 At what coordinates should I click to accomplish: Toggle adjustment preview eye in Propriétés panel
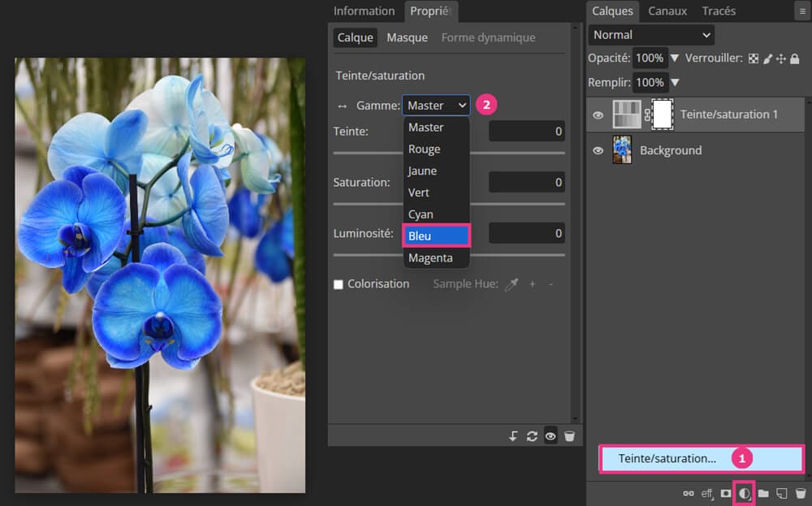551,436
